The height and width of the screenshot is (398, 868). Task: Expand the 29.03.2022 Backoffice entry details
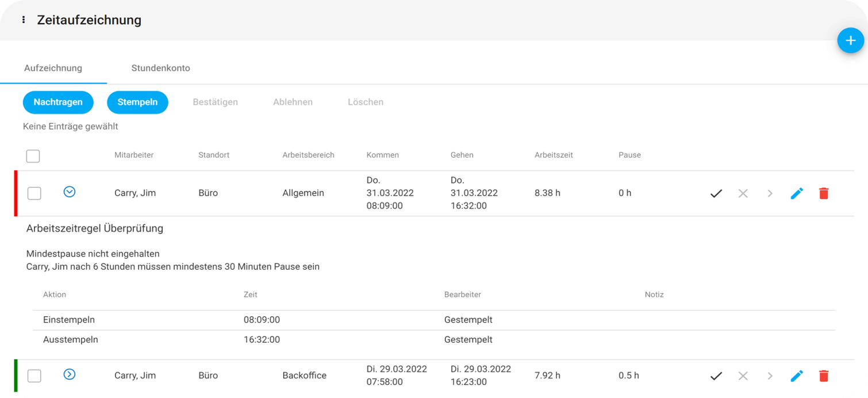70,374
